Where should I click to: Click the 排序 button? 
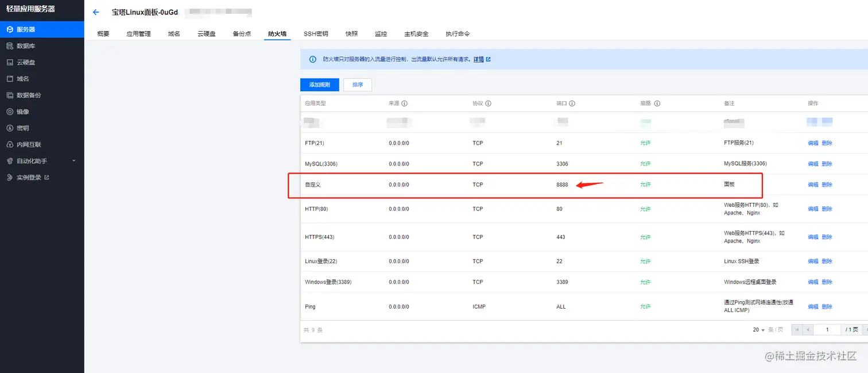tap(358, 84)
